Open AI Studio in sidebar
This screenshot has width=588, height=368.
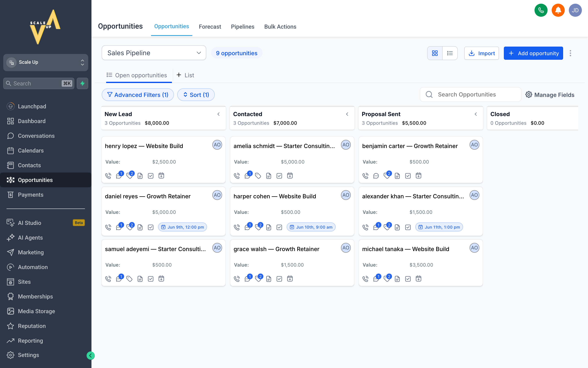coord(46,223)
